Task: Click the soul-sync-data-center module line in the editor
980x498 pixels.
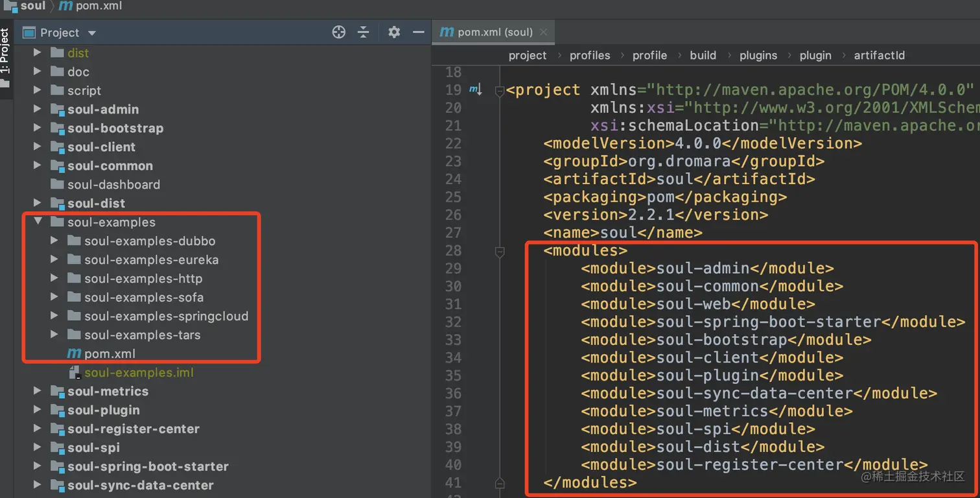Action: 759,393
